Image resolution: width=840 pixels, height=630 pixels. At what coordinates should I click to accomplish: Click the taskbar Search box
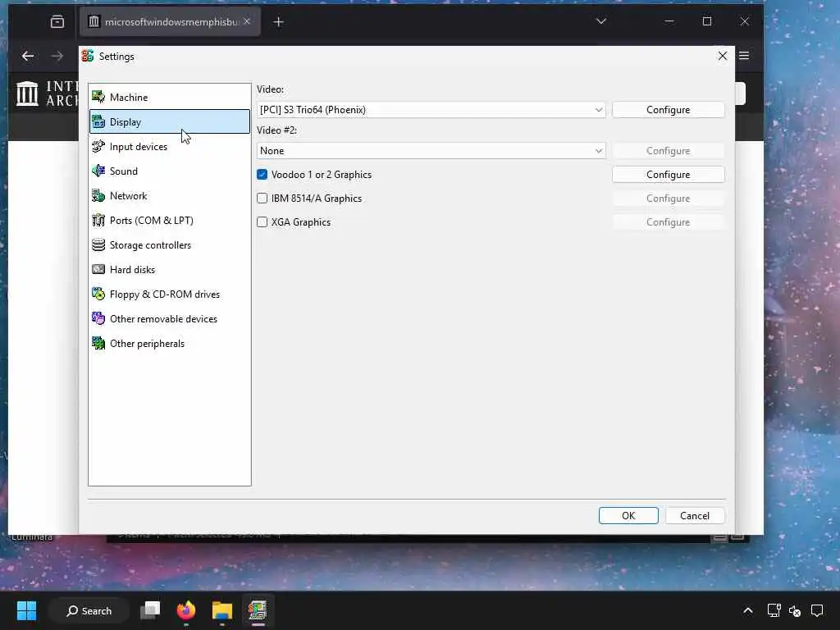point(89,610)
